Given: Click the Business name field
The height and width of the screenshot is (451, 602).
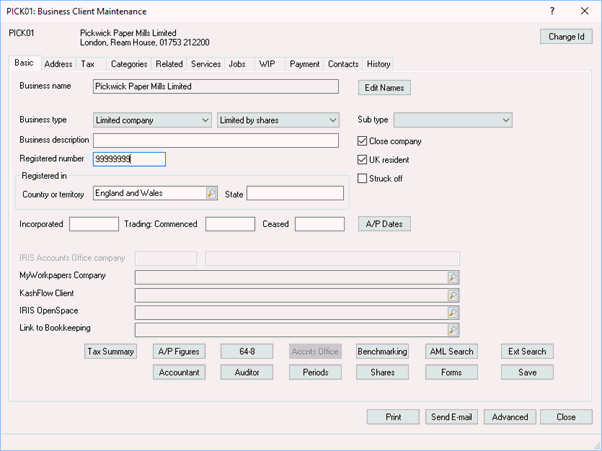Looking at the screenshot, I should pyautogui.click(x=216, y=86).
